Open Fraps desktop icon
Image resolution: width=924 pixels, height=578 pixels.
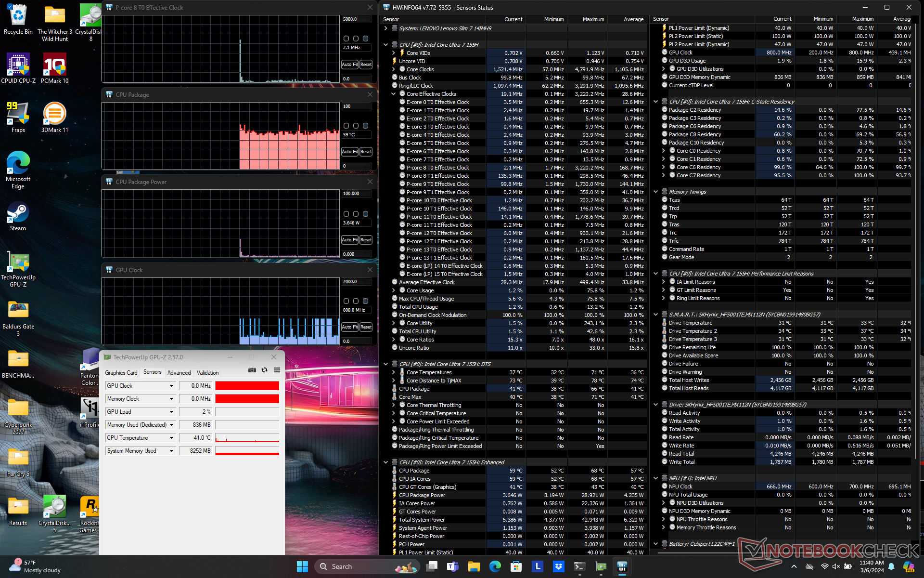pyautogui.click(x=18, y=118)
